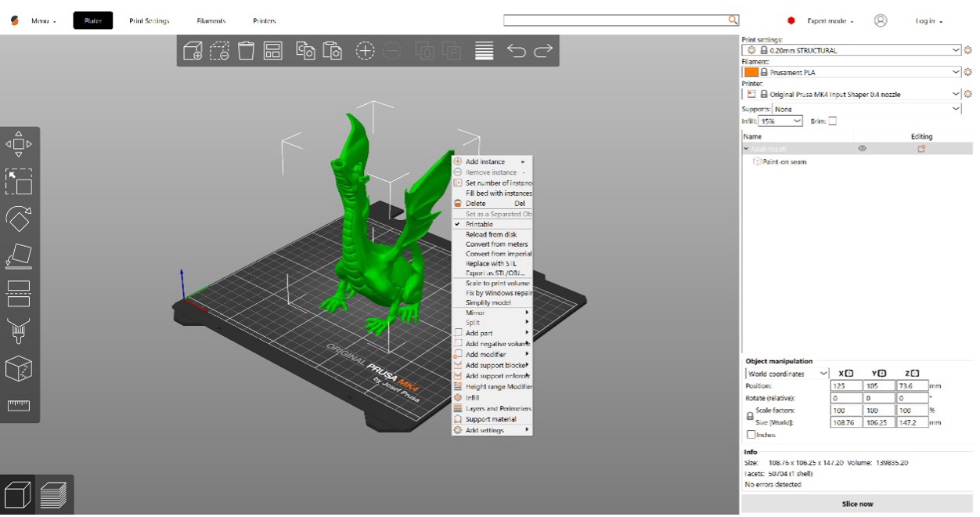Image resolution: width=980 pixels, height=517 pixels.
Task: Click the Plater tab button
Action: (x=93, y=20)
